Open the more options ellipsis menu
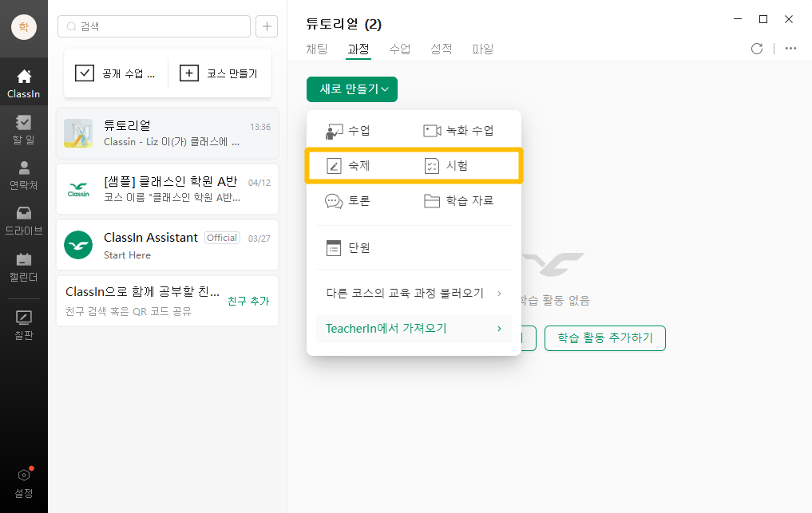Screen dimensions: 812x513 790,49
